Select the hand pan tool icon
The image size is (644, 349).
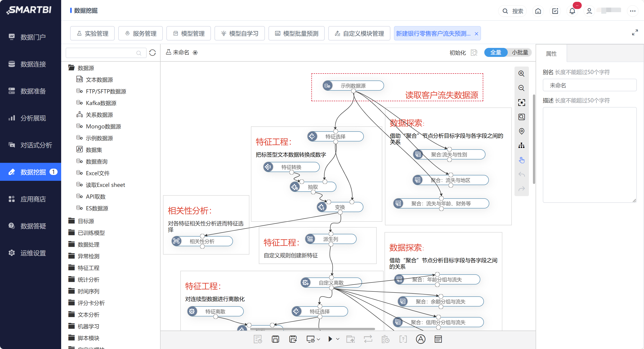(521, 160)
